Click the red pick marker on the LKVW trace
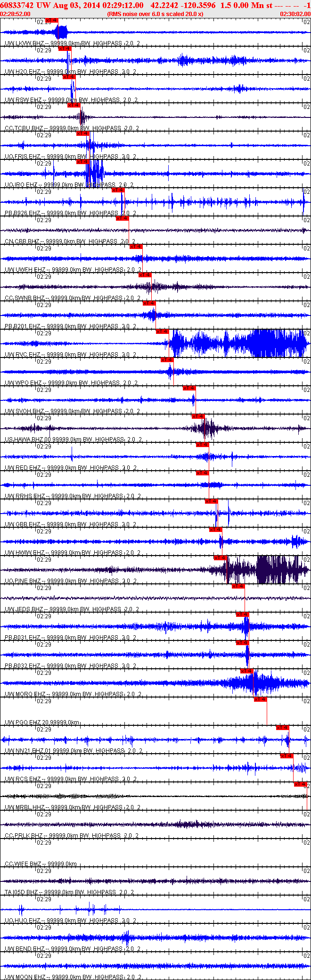 click(x=52, y=20)
